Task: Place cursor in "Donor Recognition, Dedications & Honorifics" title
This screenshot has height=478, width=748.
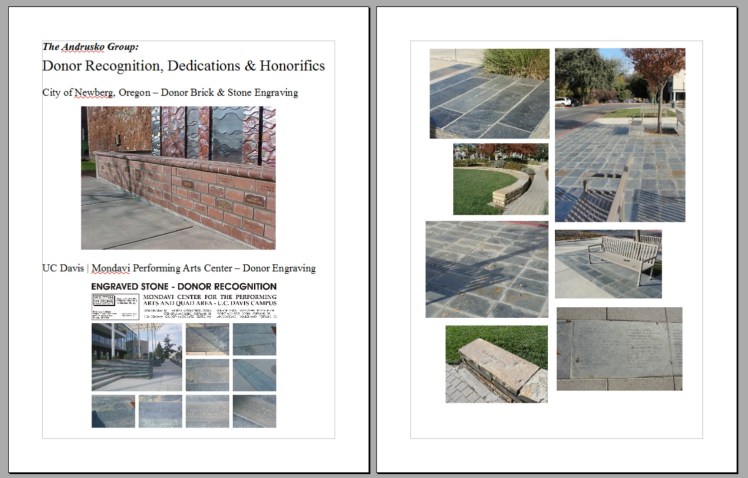Action: (183, 66)
